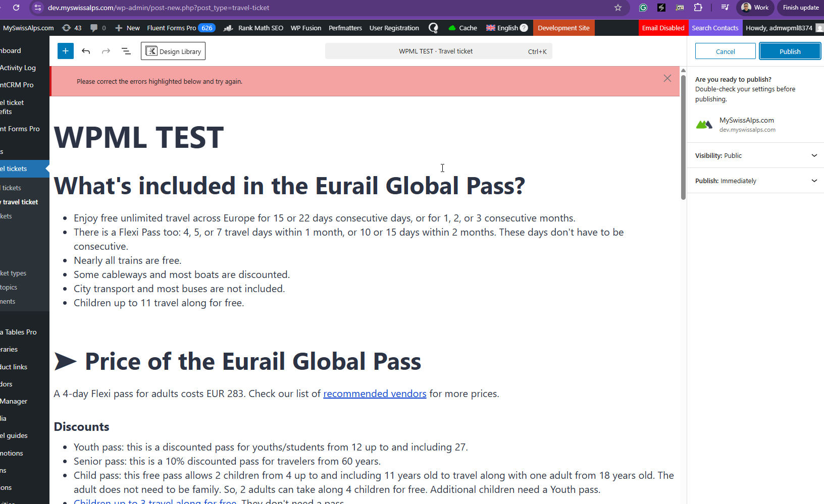Screen dimensions: 824x504
Task: Reload the browser page
Action: click(16, 8)
